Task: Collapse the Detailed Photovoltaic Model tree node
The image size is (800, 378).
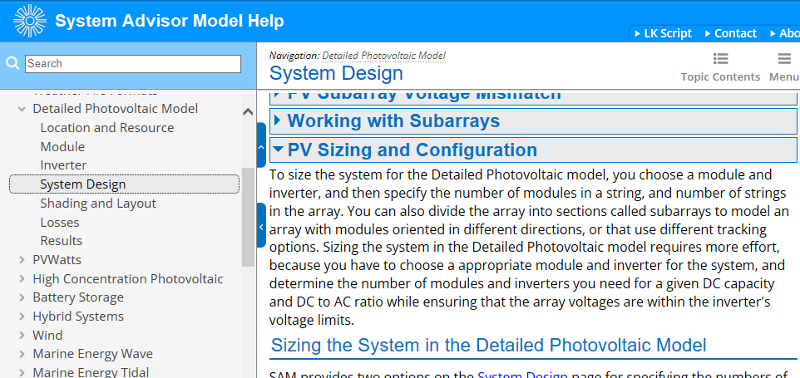Action: click(x=21, y=109)
